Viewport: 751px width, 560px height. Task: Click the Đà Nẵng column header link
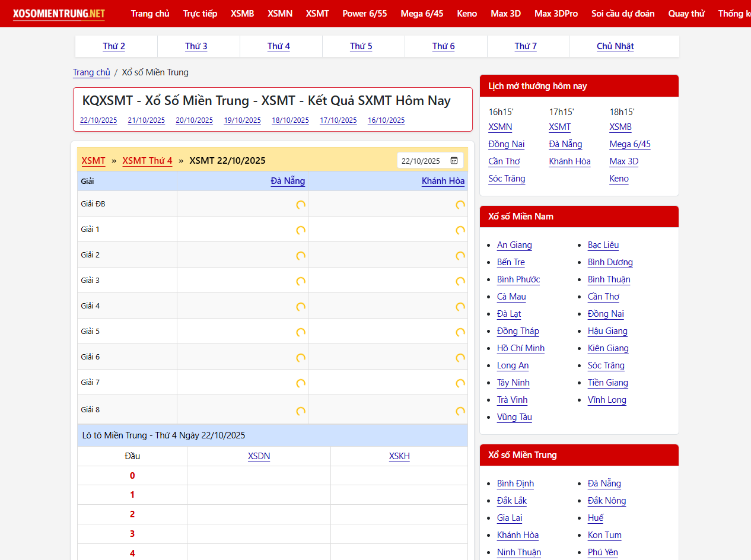288,181
